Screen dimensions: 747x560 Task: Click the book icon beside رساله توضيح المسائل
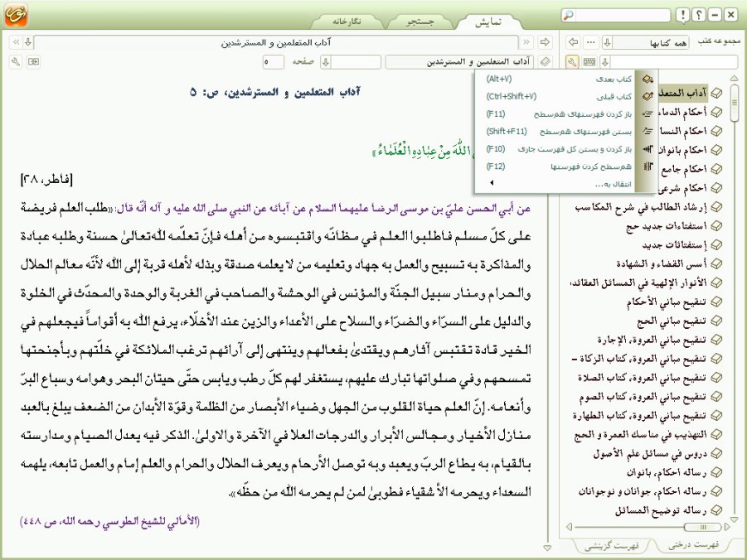[716, 511]
